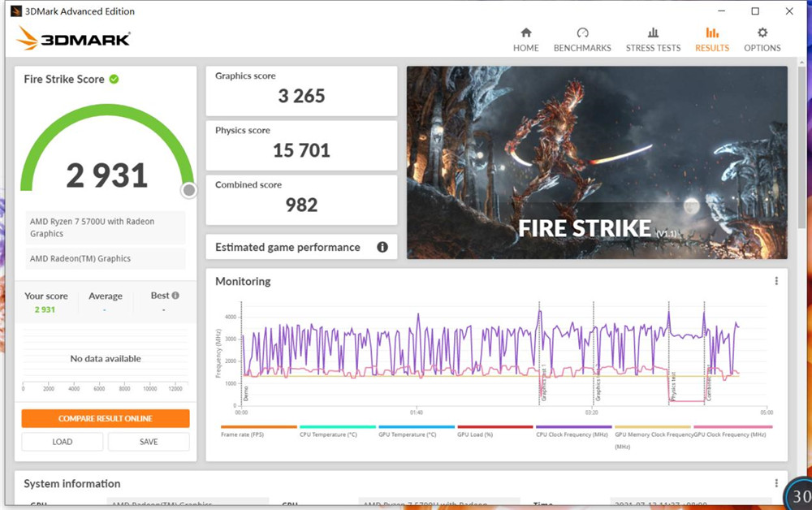Go to the HOME section

click(525, 39)
